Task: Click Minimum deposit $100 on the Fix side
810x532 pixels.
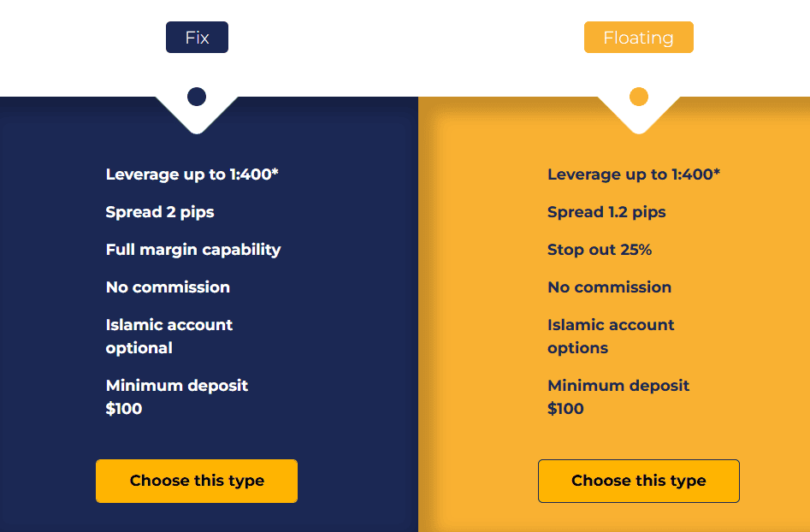Action: pyautogui.click(x=177, y=396)
